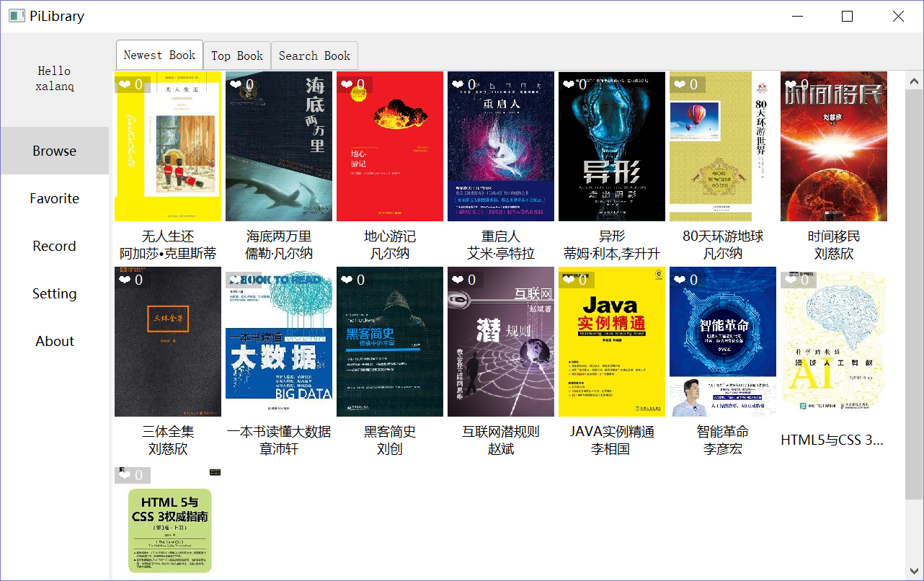Click the heart icon on 重启人 cover
The image size is (924, 581).
coord(458,85)
